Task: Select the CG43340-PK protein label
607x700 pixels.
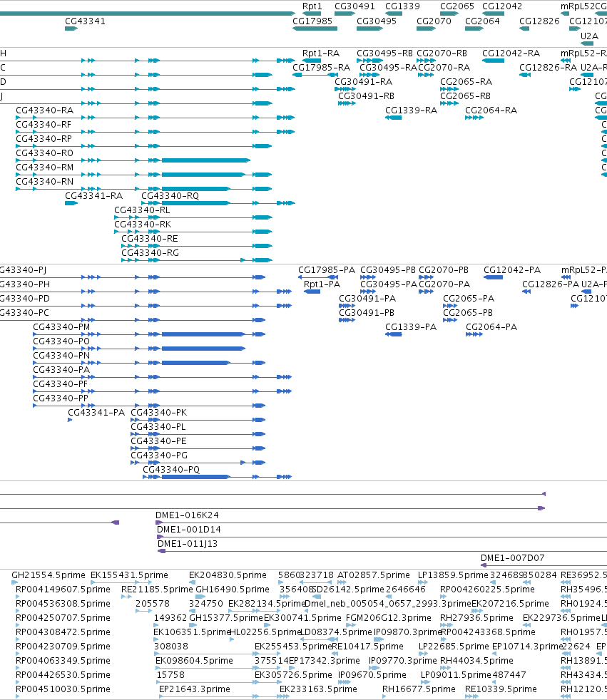Action: (x=158, y=413)
